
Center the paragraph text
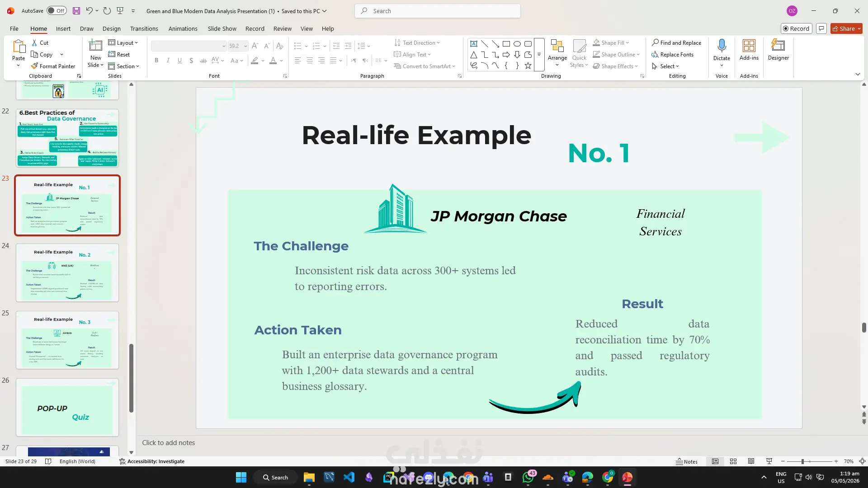310,60
